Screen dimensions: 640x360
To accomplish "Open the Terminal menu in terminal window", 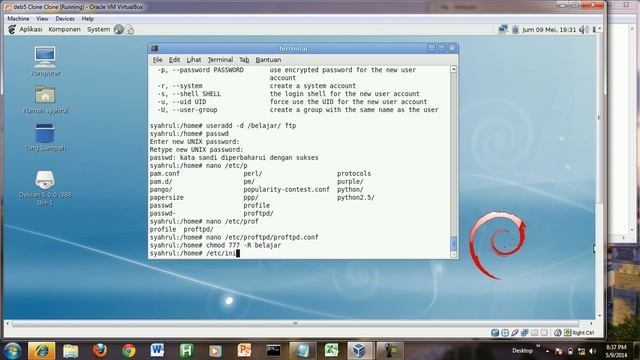I will click(x=220, y=60).
